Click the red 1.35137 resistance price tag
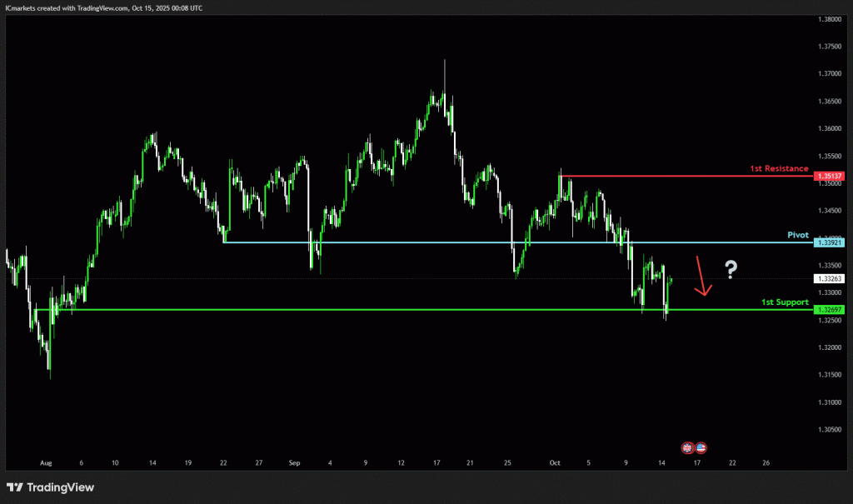This screenshot has width=853, height=504. tap(831, 177)
